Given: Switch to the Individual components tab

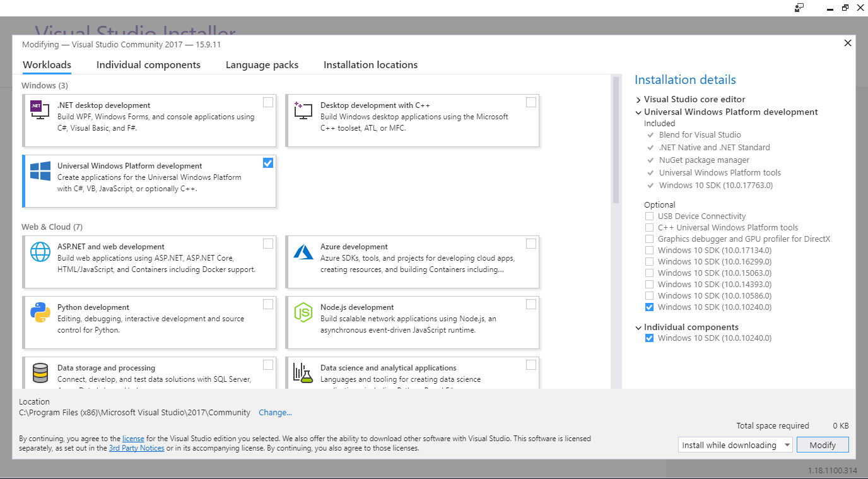Looking at the screenshot, I should tap(148, 64).
